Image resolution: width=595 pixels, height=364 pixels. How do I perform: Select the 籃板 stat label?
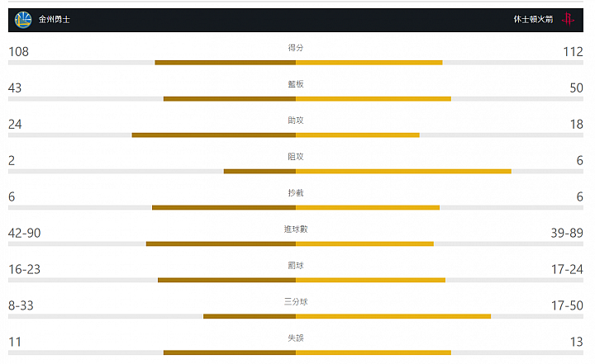click(296, 84)
